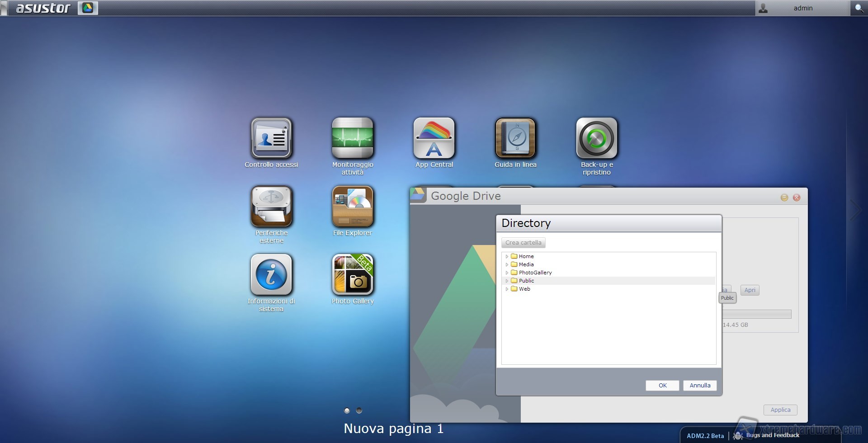Launch Photo Gallery beta app

pos(353,275)
